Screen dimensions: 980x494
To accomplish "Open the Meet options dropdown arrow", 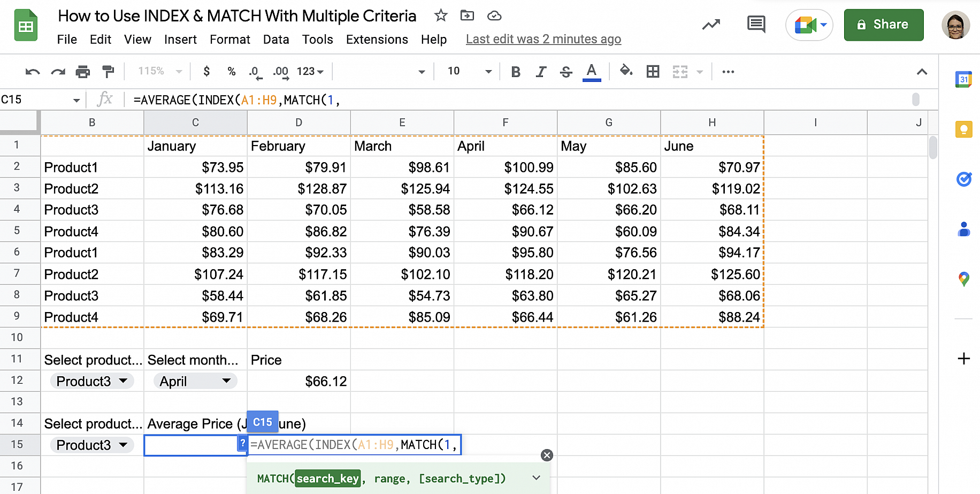I will pyautogui.click(x=824, y=25).
